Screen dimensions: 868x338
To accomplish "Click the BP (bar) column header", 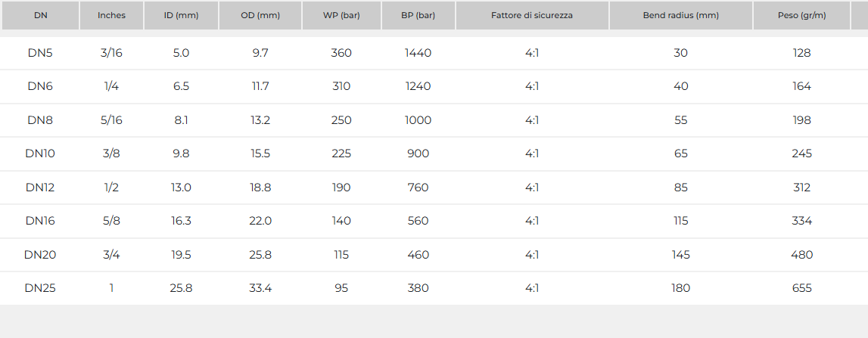I will (418, 15).
